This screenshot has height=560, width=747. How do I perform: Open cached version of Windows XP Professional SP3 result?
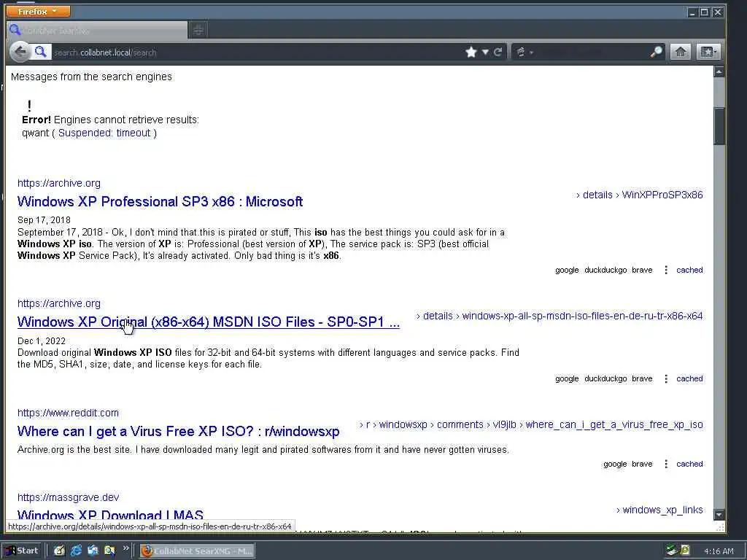pyautogui.click(x=689, y=270)
